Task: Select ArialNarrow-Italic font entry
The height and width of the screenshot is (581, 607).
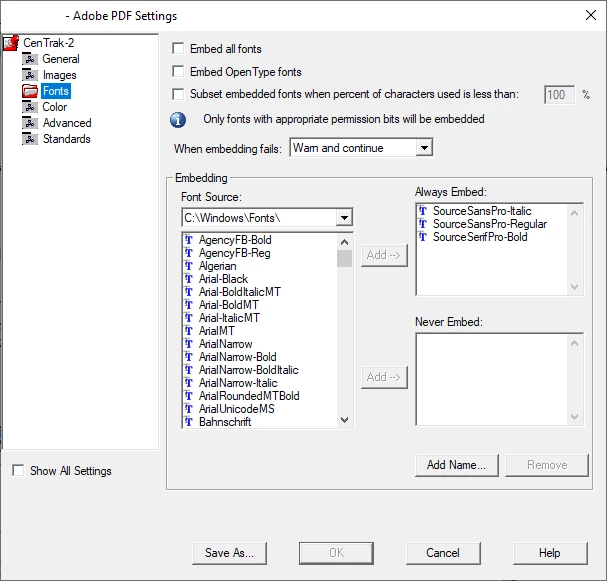Action: tap(238, 383)
